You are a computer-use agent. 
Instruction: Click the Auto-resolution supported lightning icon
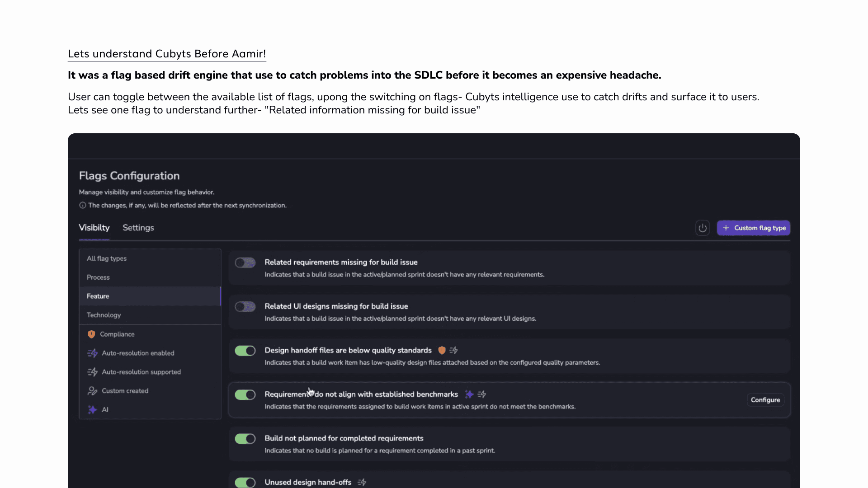click(x=92, y=372)
